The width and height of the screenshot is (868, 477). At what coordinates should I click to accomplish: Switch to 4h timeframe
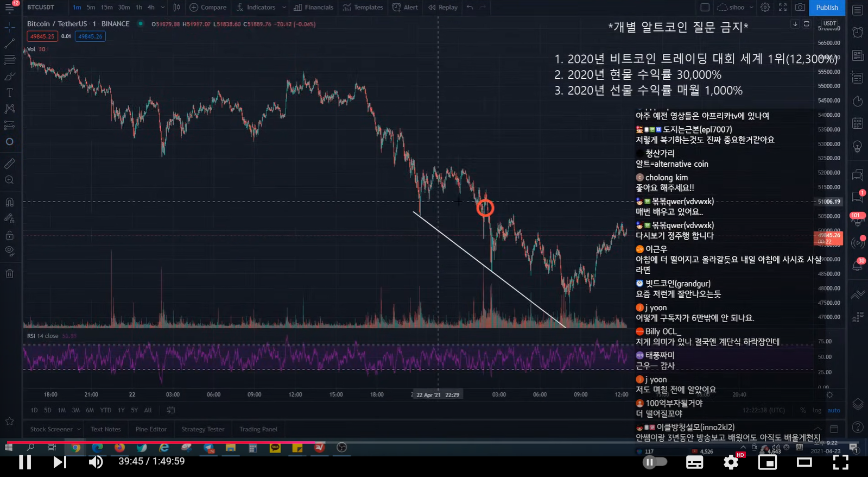[x=151, y=8]
